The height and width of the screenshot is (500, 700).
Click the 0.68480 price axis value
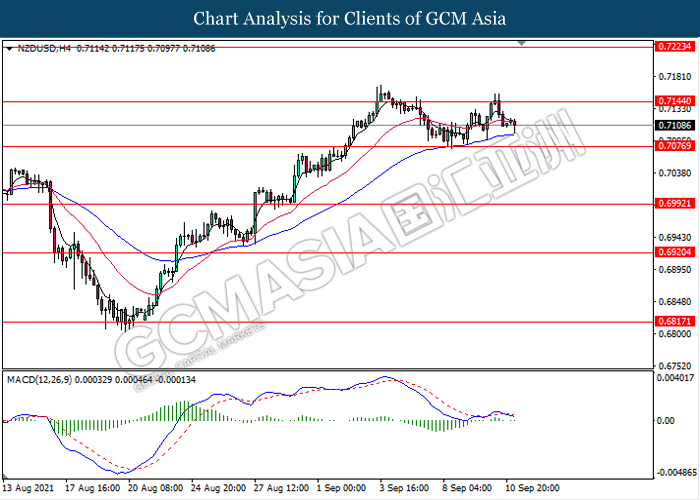point(675,301)
